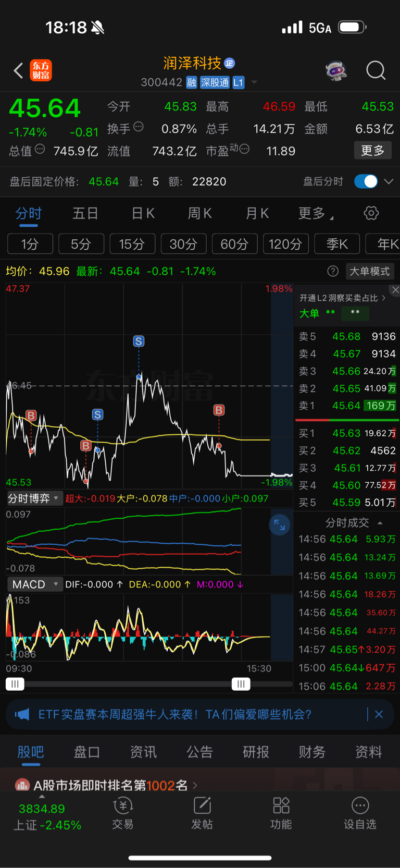Screen dimensions: 400x868
Task: Tap the 总值 info circle icon
Action: tap(40, 149)
